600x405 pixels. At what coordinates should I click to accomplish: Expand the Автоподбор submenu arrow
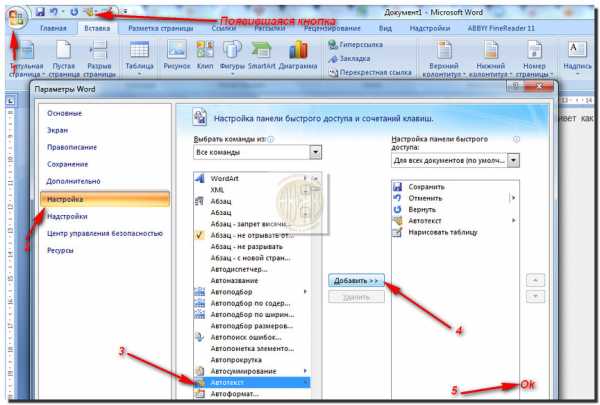pos(305,292)
